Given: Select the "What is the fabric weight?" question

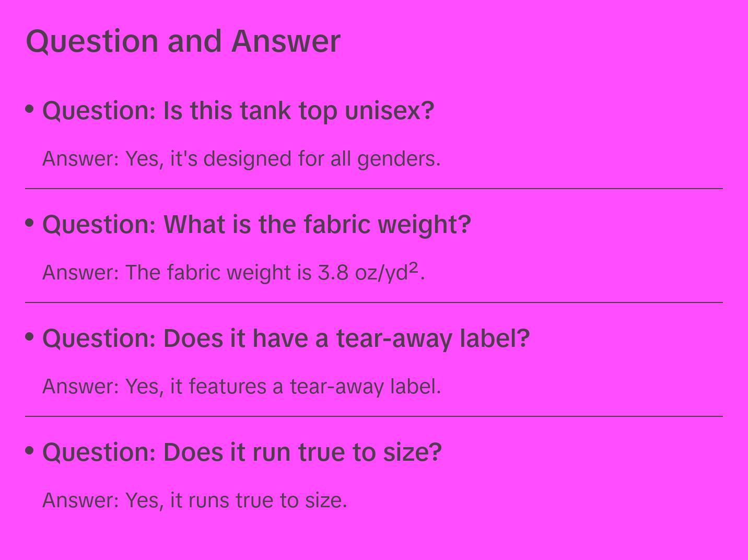Looking at the screenshot, I should tap(256, 225).
